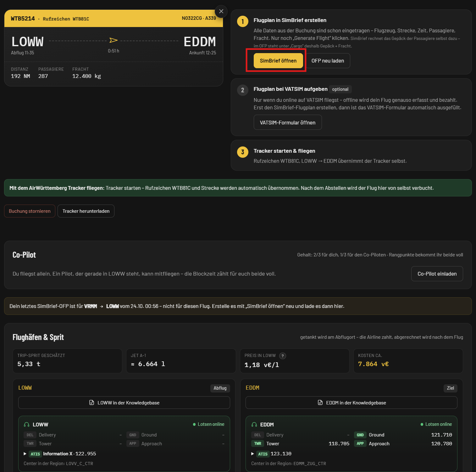Open the VATSIM-Formular
The height and width of the screenshot is (472, 476).
tap(288, 122)
